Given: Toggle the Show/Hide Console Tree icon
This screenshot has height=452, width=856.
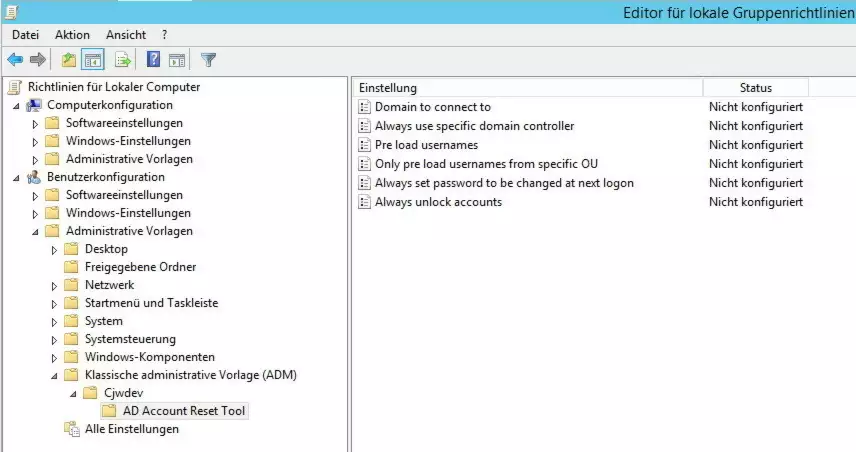Looking at the screenshot, I should [93, 60].
